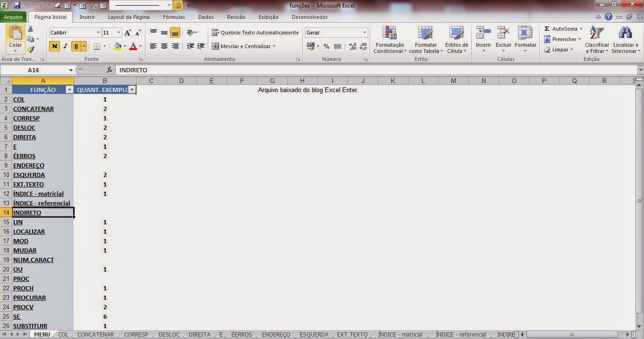Viewport: 644px width, 339px height.
Task: Click the Excluir cells icon
Action: 503,33
